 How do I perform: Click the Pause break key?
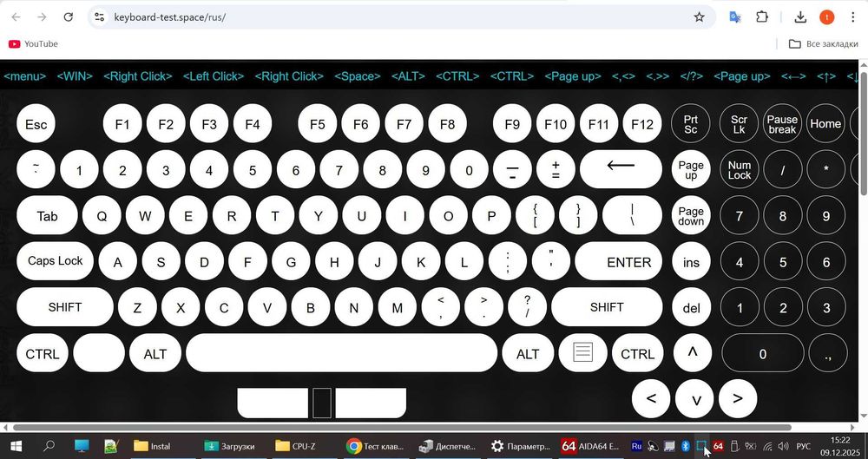tap(782, 124)
